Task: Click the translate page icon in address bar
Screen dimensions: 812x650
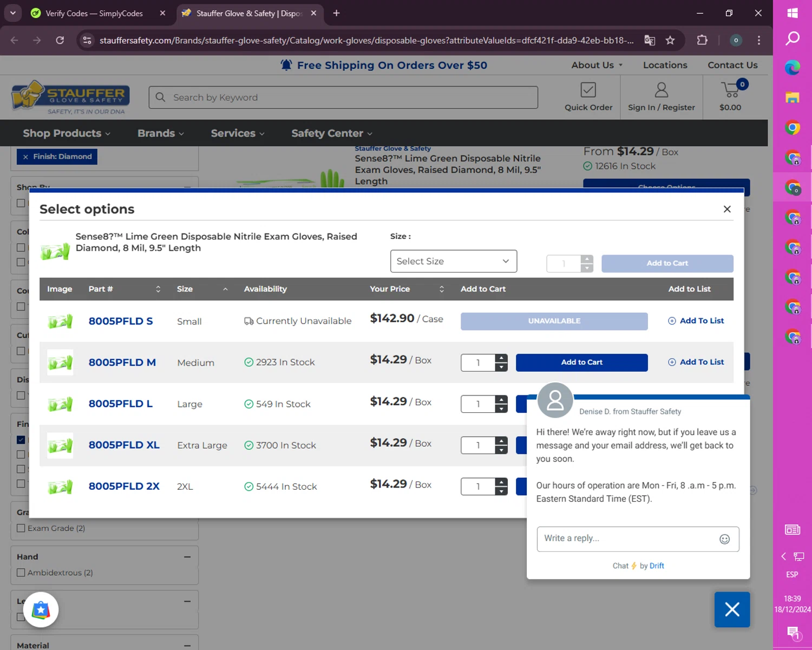Action: pos(650,40)
